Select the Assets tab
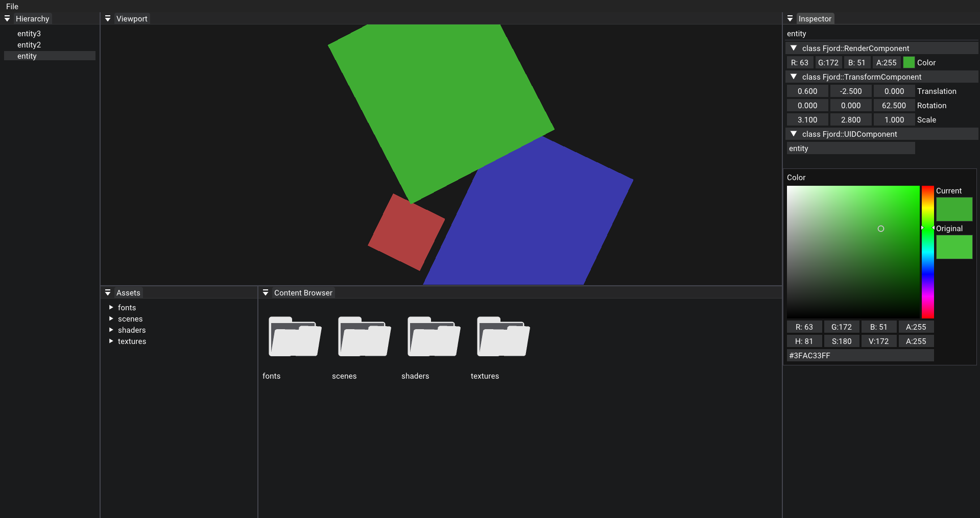Image resolution: width=980 pixels, height=518 pixels. point(128,293)
